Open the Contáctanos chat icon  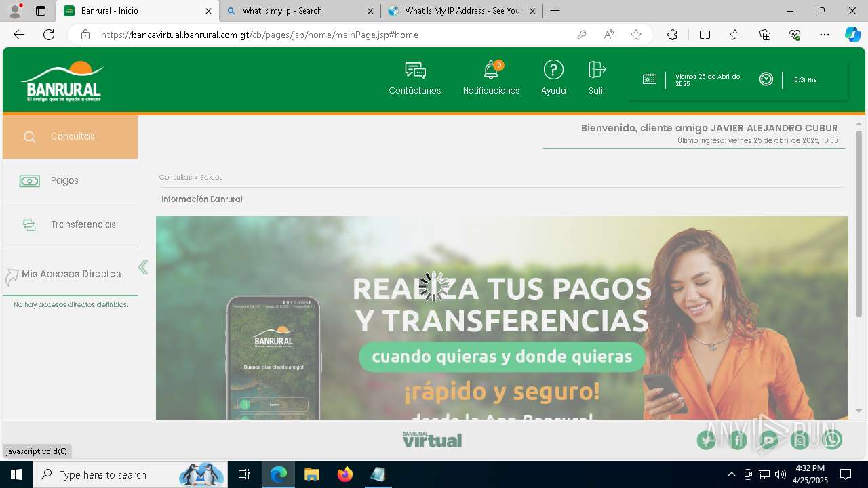click(x=415, y=70)
